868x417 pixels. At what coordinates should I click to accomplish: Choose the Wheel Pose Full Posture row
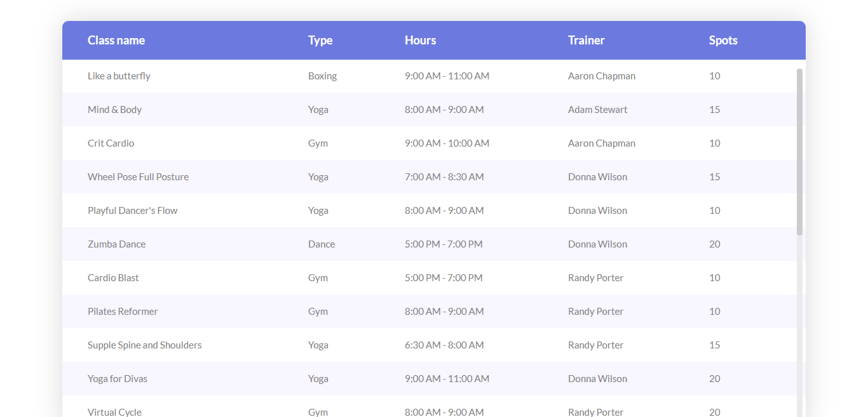[138, 177]
